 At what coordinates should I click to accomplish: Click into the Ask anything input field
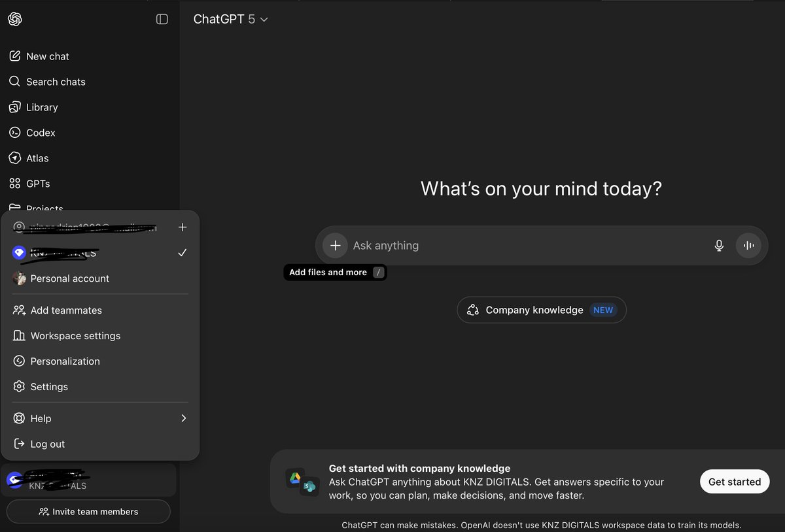(529, 246)
